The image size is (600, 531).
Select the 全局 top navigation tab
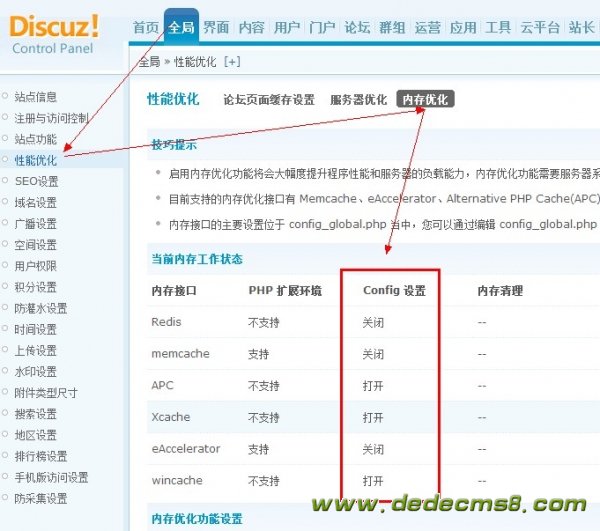[x=181, y=28]
